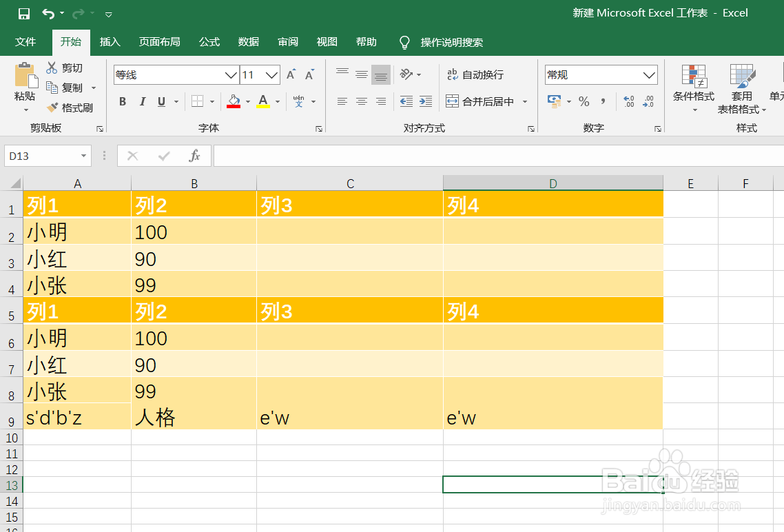Open the 公式 ribbon tab

coord(209,42)
